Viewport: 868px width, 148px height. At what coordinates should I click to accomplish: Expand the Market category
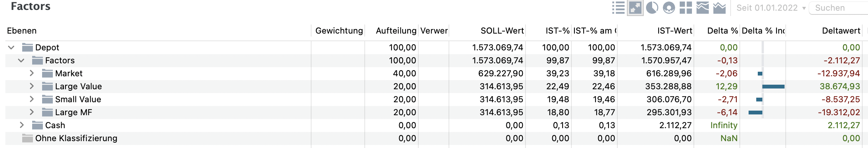coord(31,73)
